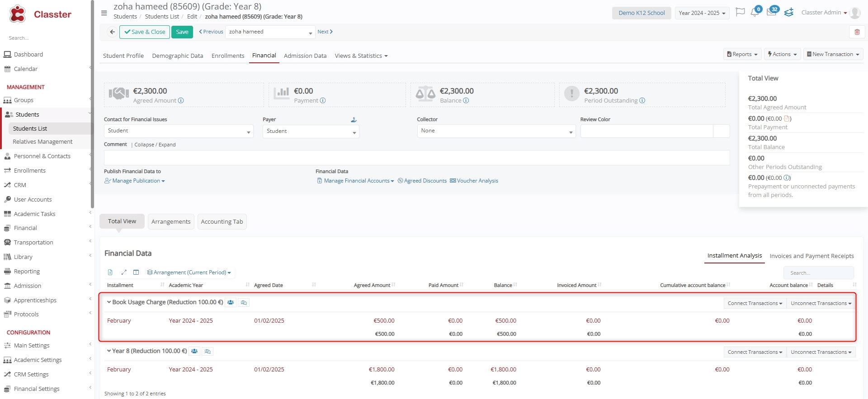
Task: Click the flag icon in header
Action: pos(740,12)
